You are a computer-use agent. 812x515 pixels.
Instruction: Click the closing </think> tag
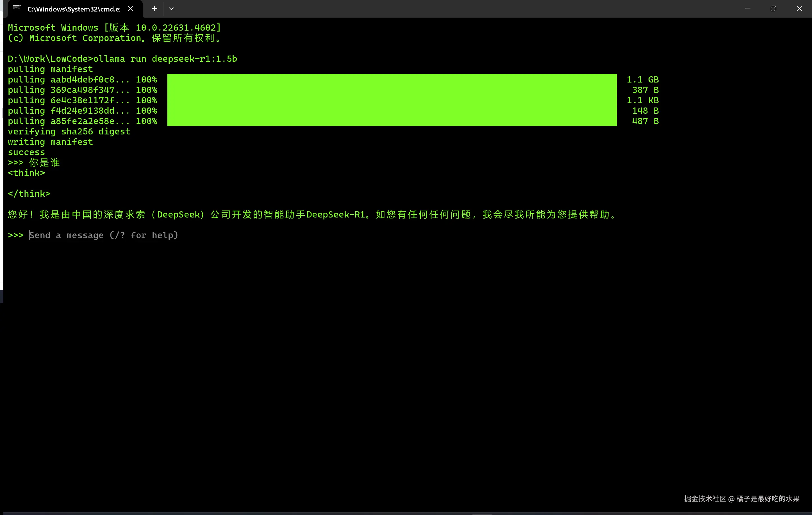coord(29,194)
